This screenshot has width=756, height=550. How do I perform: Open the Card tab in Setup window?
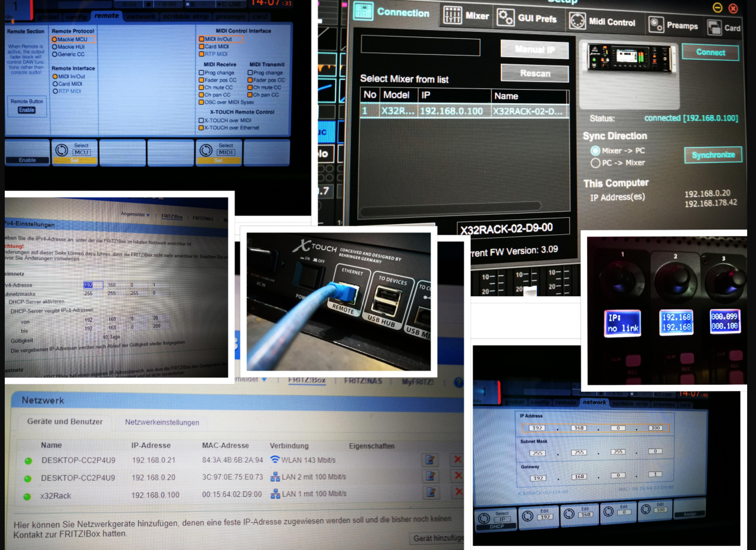coord(725,27)
